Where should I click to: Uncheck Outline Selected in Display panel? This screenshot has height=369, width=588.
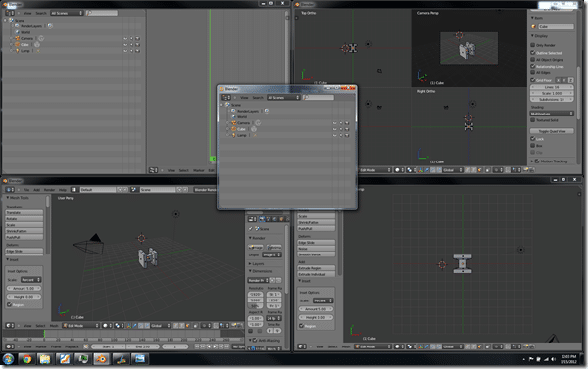coord(532,53)
